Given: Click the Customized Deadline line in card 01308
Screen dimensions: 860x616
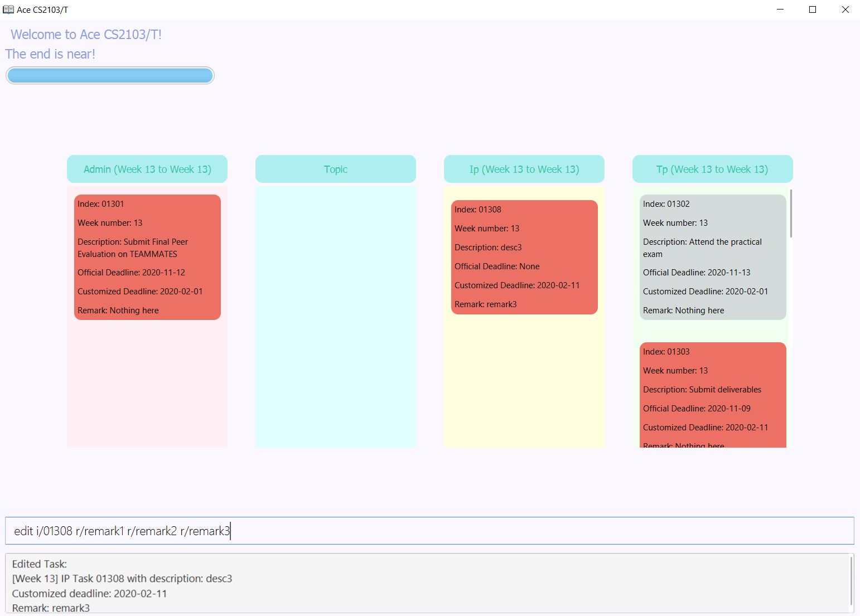Looking at the screenshot, I should [x=517, y=285].
